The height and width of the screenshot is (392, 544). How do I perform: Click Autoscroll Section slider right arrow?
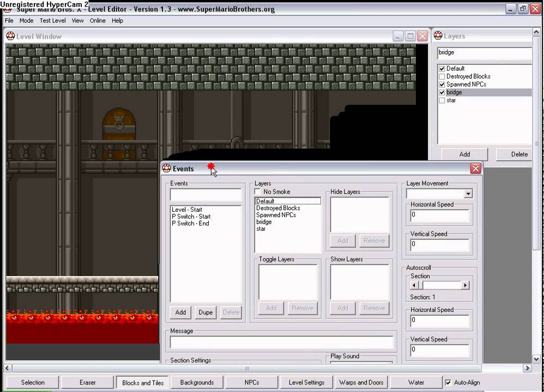pyautogui.click(x=466, y=285)
